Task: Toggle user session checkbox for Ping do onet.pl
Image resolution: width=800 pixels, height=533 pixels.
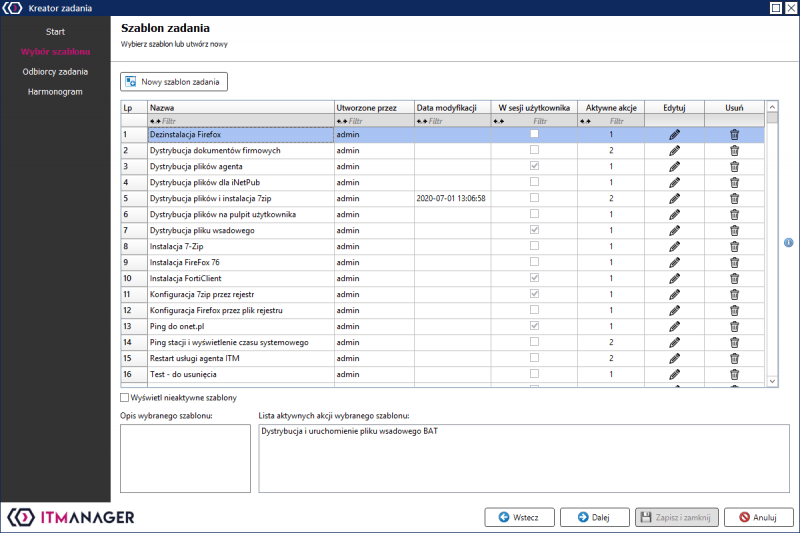Action: [x=534, y=325]
